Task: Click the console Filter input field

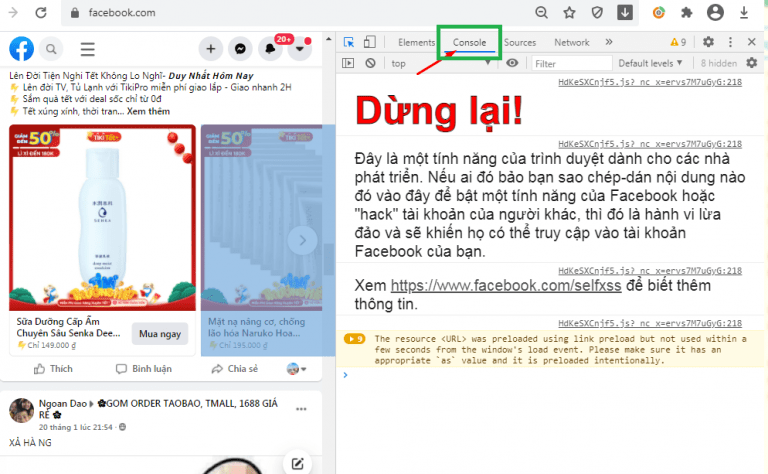Action: point(572,64)
